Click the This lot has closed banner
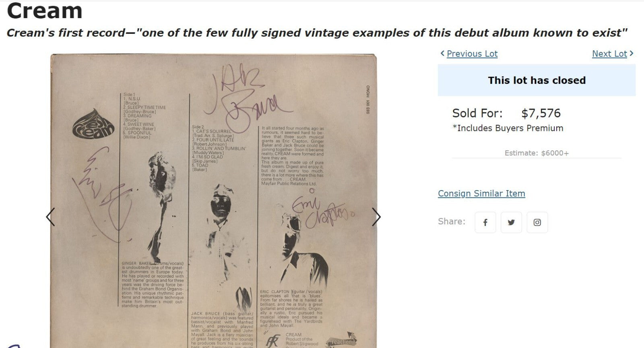 coord(536,80)
